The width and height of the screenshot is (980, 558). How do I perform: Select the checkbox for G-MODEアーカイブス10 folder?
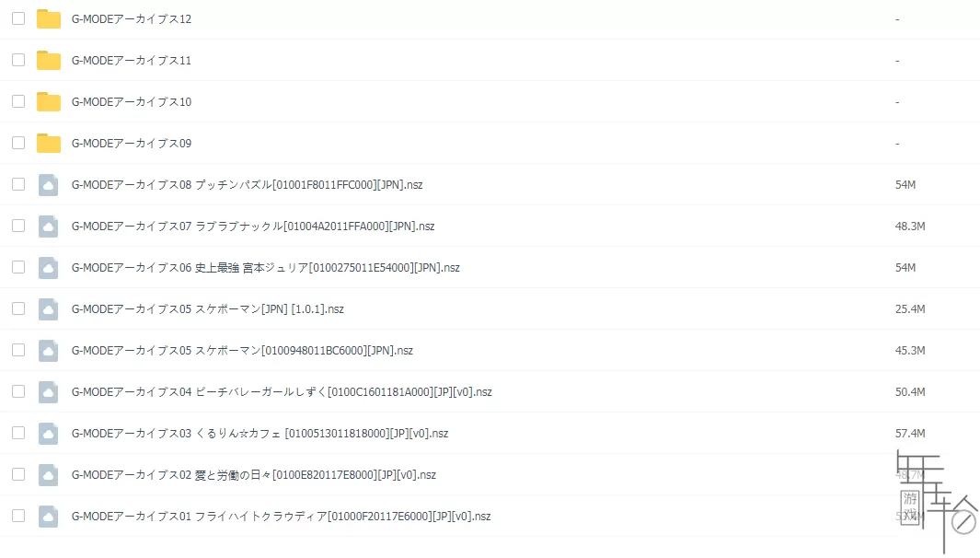[18, 101]
